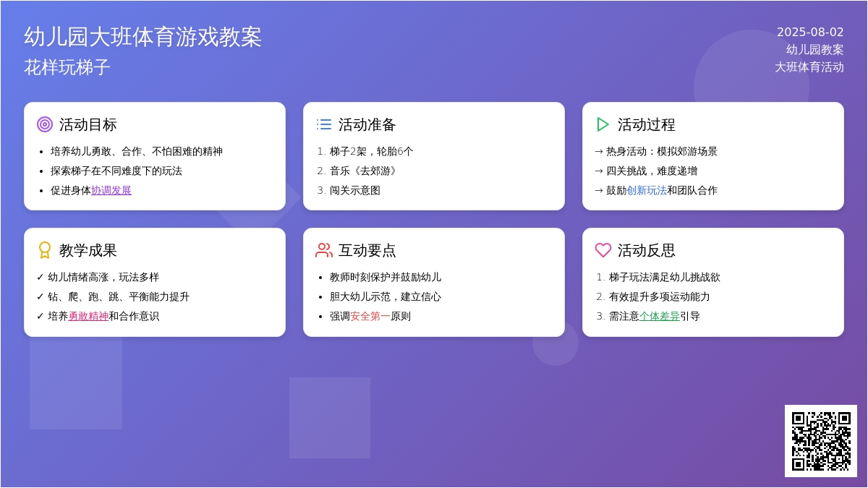Click the line 热身活动：模拟郊游场景
Viewport: 868px width, 488px height.
(656, 152)
